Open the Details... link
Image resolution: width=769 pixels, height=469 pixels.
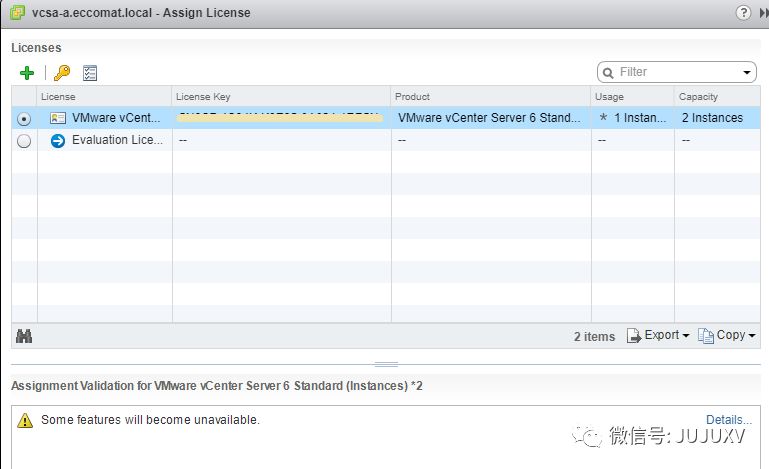(x=728, y=419)
